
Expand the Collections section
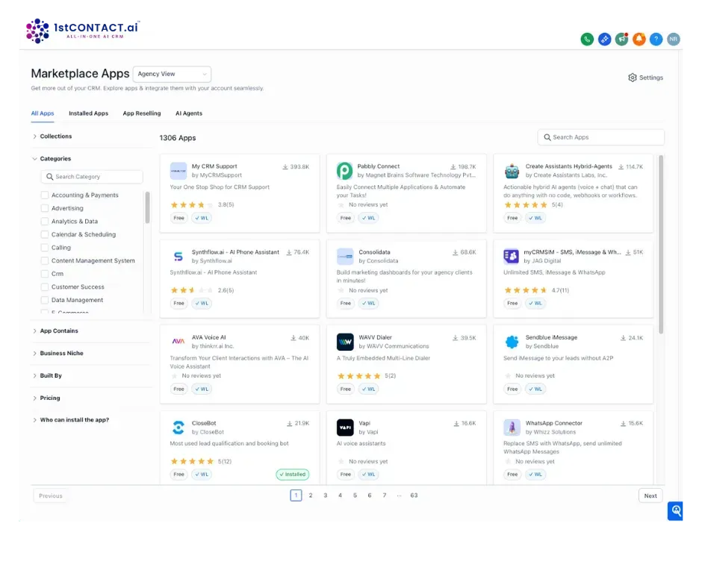pyautogui.click(x=52, y=137)
